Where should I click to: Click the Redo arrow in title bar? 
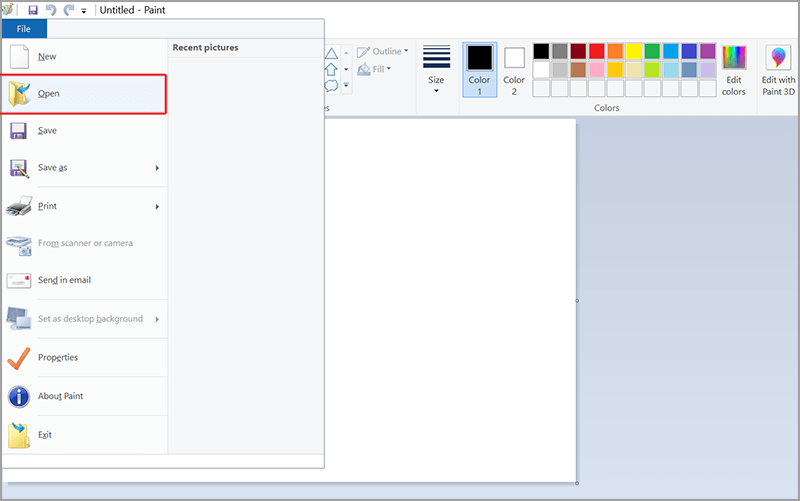68,10
